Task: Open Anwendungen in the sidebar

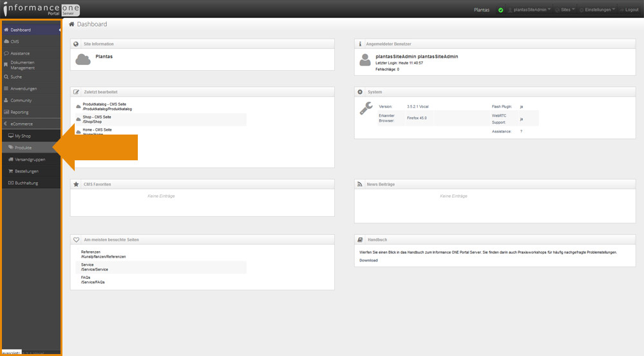Action: coord(31,89)
